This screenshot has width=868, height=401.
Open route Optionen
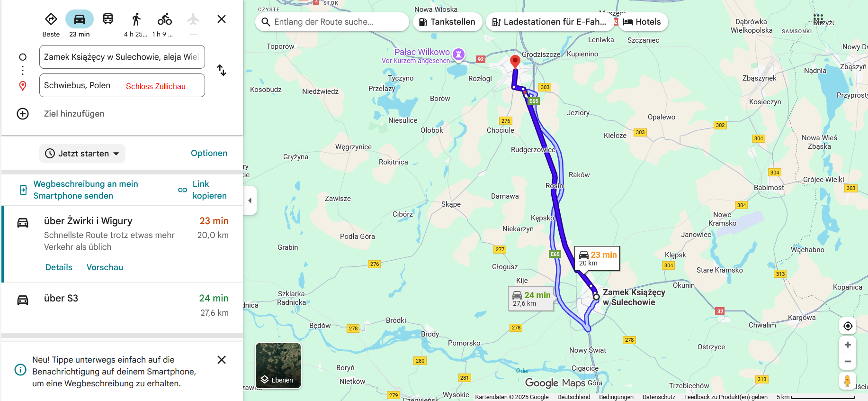(x=209, y=153)
